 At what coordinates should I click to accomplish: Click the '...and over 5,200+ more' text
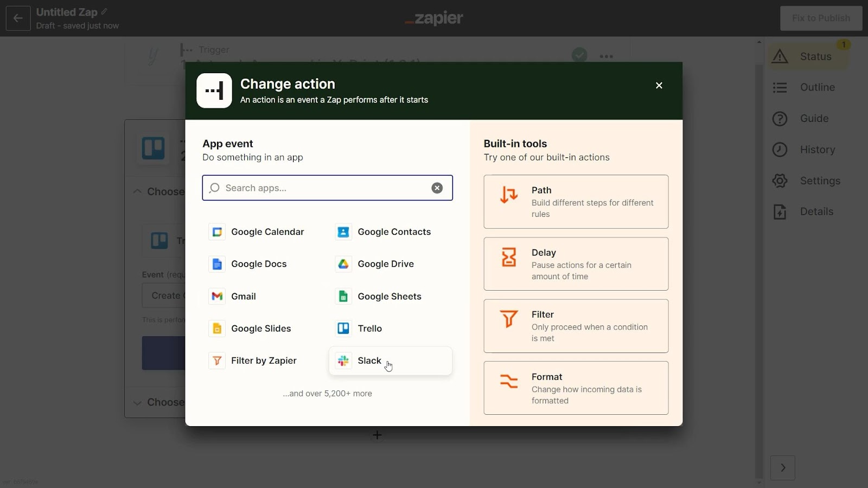pyautogui.click(x=327, y=394)
